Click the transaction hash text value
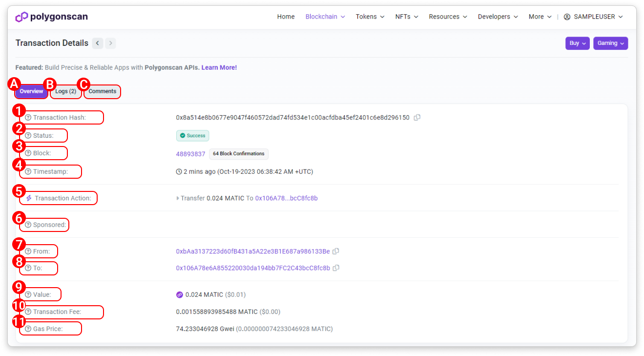Viewport: 644px width, 356px height. pos(292,118)
